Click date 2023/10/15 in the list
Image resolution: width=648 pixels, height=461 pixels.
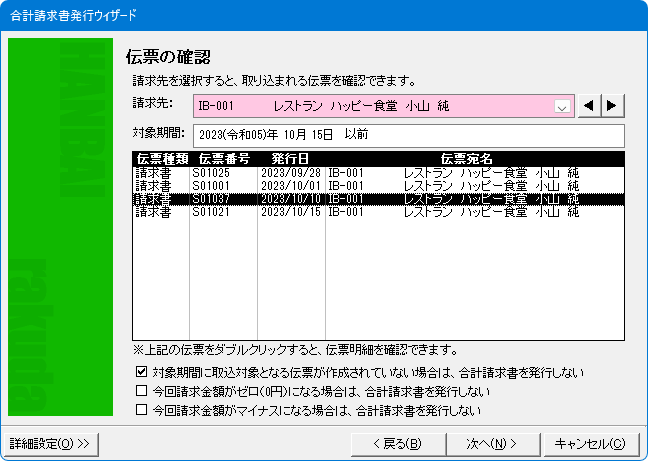click(291, 212)
